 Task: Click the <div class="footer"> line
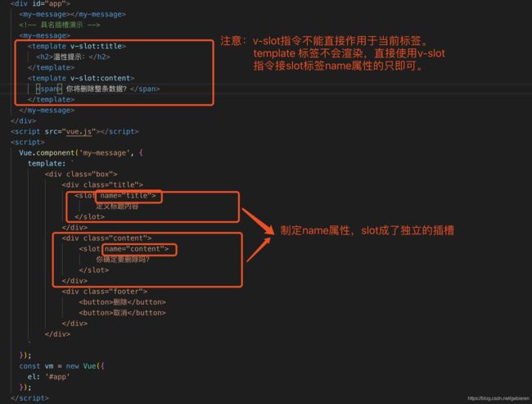coord(105,292)
